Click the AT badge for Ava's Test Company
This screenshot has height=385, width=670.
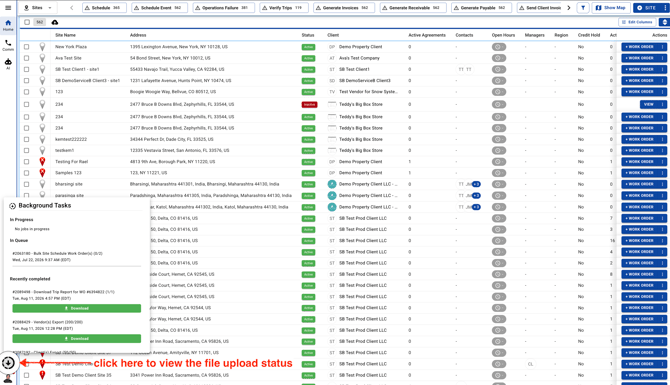tap(332, 58)
